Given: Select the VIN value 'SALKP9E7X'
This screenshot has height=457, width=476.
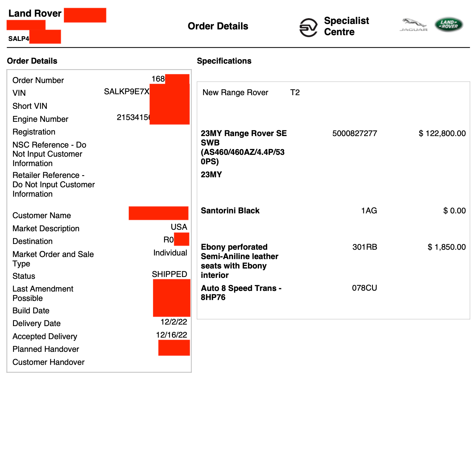Looking at the screenshot, I should coord(127,92).
